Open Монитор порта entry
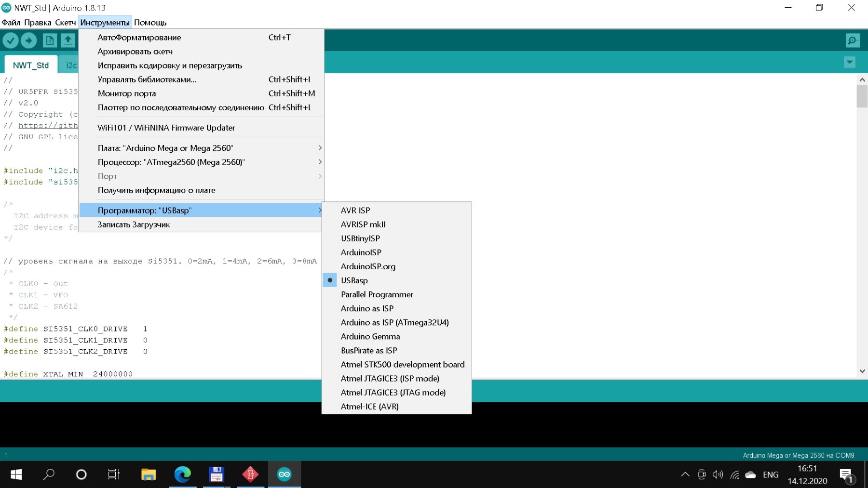Image resolution: width=868 pixels, height=488 pixels. tap(201, 93)
